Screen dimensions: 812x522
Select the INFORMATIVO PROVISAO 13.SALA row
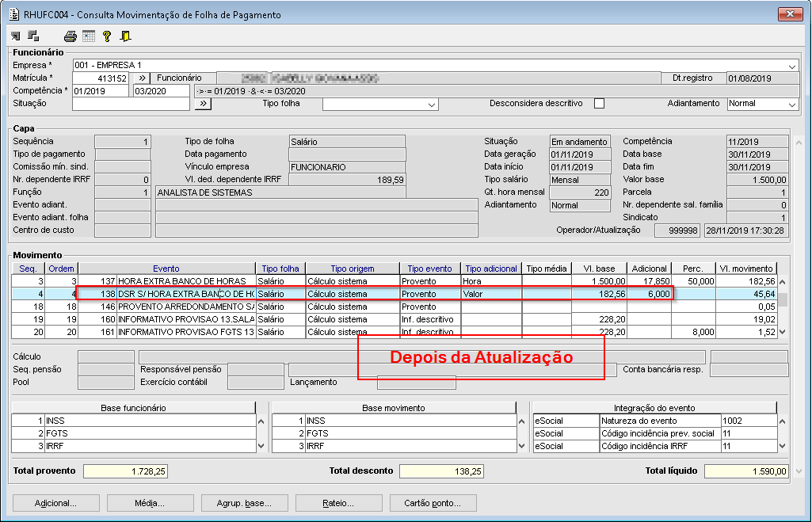click(x=394, y=319)
